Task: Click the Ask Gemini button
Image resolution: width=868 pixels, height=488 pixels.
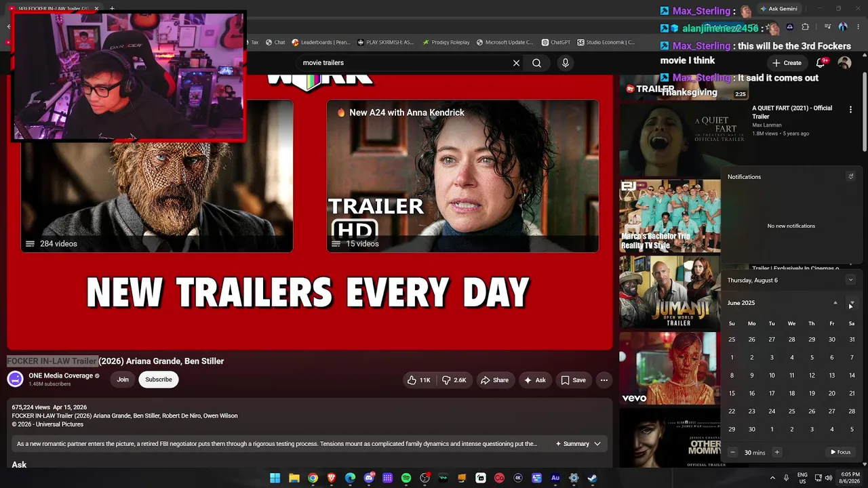Action: pos(778,9)
